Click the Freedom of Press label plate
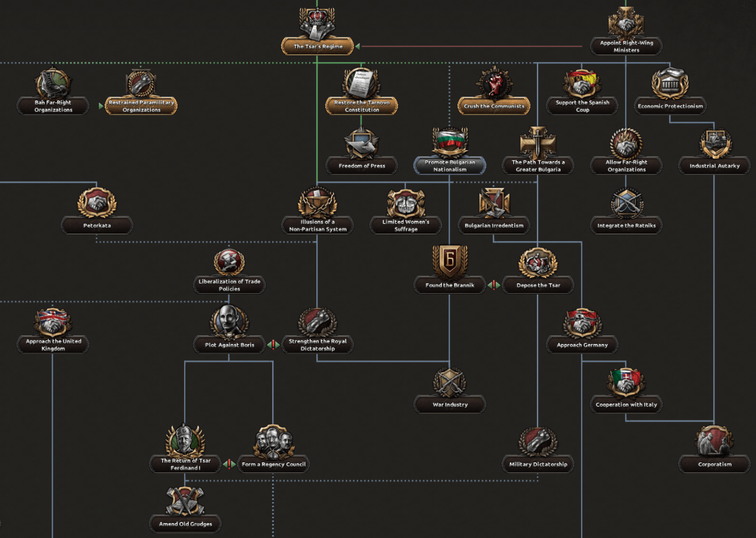The image size is (756, 538). point(362,165)
